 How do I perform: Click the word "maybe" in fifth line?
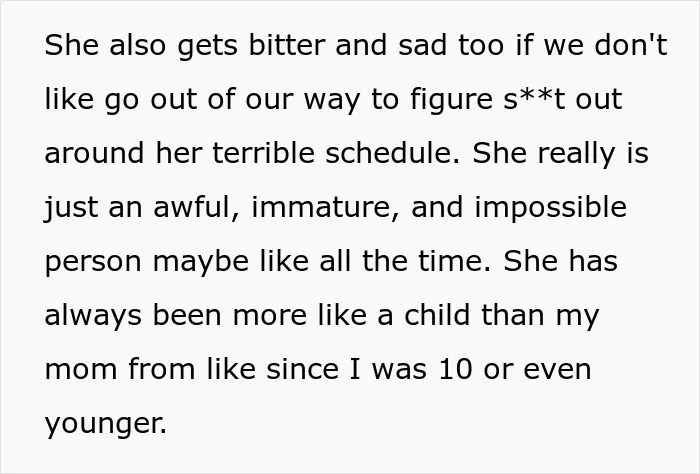pyautogui.click(x=201, y=262)
